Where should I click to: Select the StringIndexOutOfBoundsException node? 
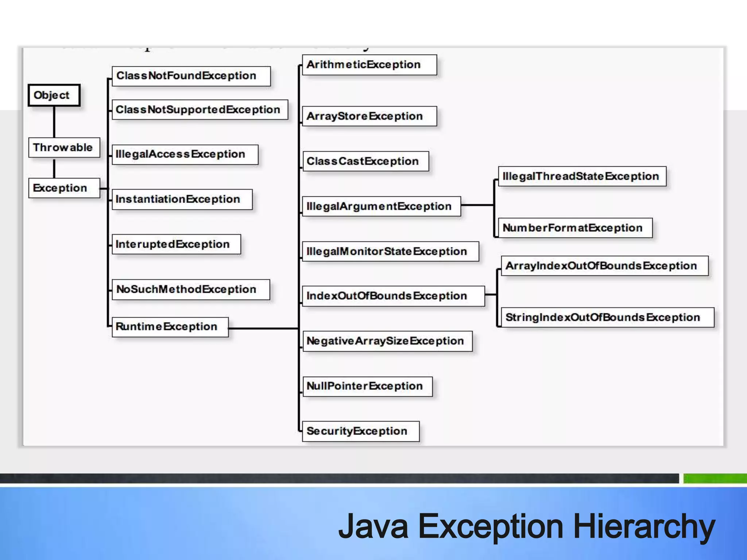(x=607, y=318)
